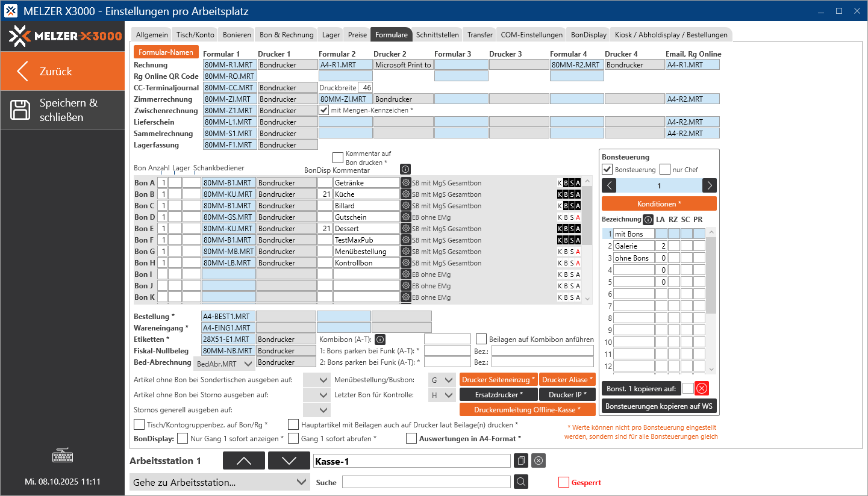Check 'Tisch/Kontogruppenbez. auf Bon/Rg'

point(139,424)
